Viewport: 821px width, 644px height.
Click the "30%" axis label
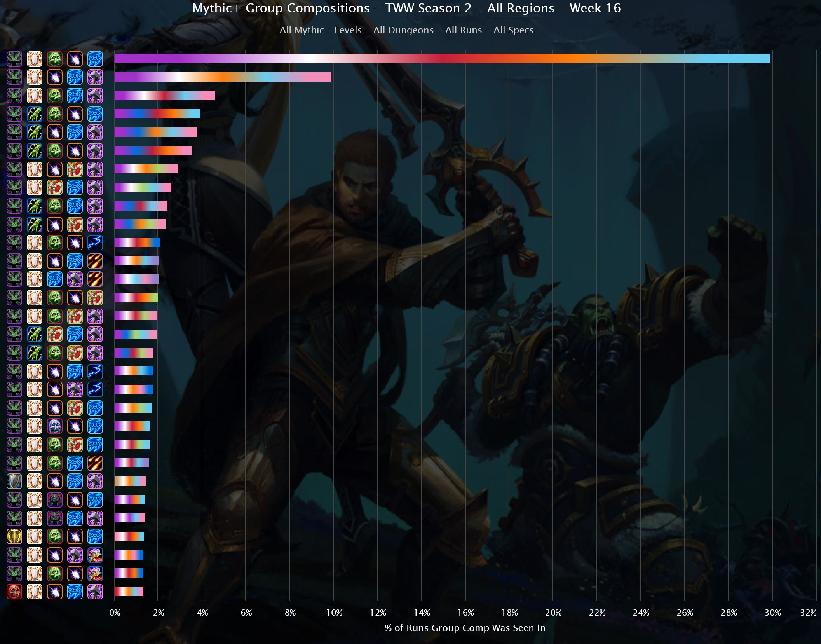tap(773, 613)
